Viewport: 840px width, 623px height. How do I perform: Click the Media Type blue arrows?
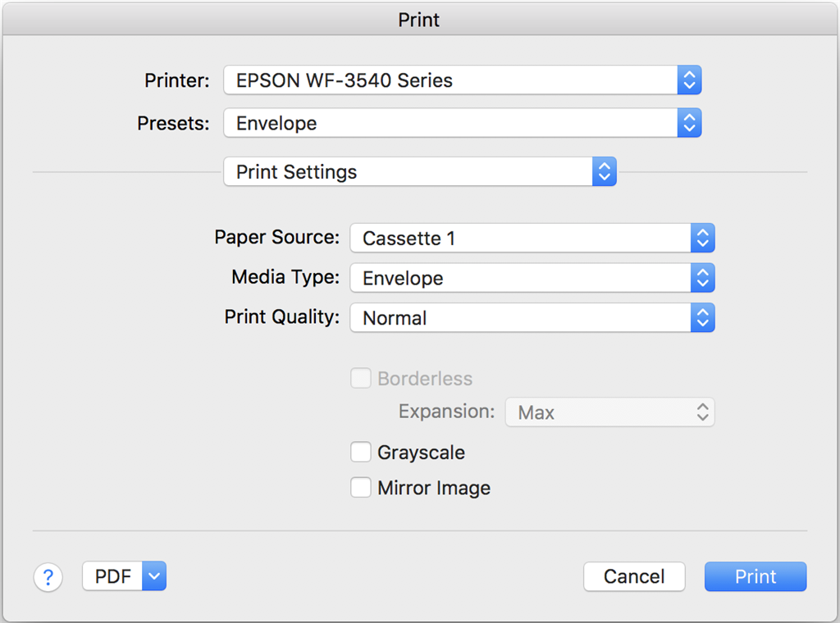tap(703, 278)
